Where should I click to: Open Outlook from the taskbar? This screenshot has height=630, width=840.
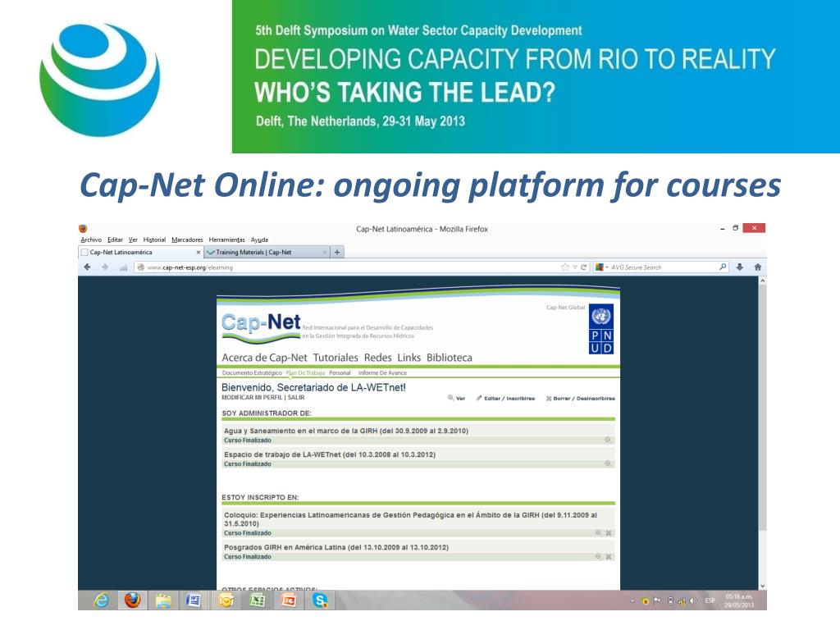point(226,600)
